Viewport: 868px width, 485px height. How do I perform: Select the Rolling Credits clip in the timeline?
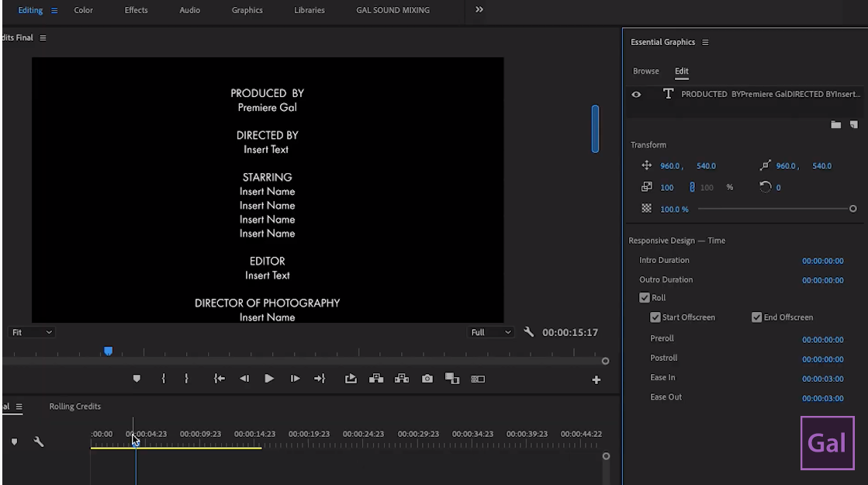click(177, 449)
